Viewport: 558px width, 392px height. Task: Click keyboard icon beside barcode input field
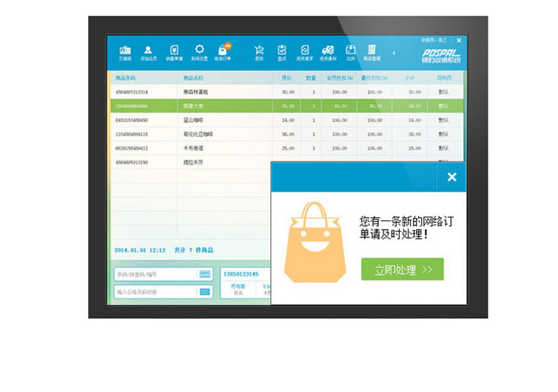point(205,274)
